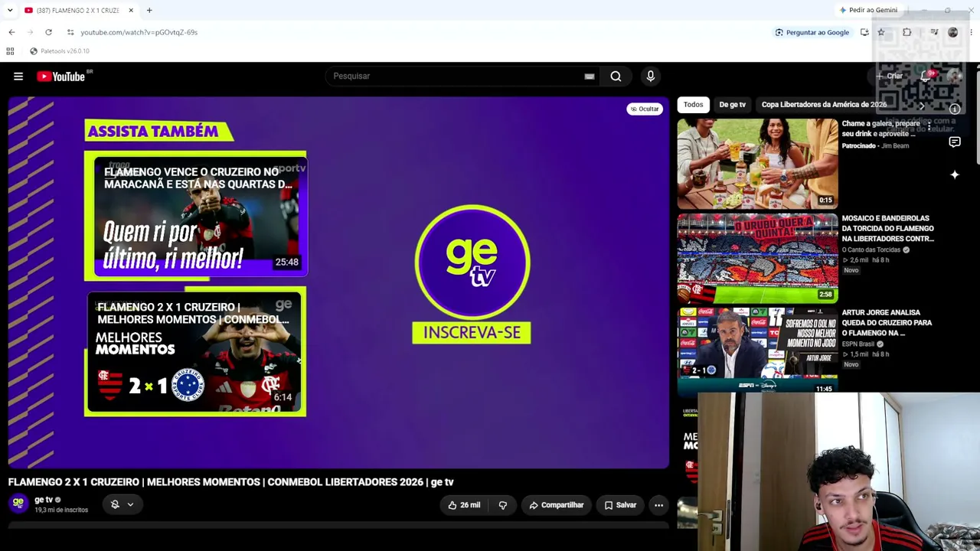Image resolution: width=980 pixels, height=551 pixels.
Task: Open the YouTube guide hamburger menu
Action: click(x=18, y=77)
